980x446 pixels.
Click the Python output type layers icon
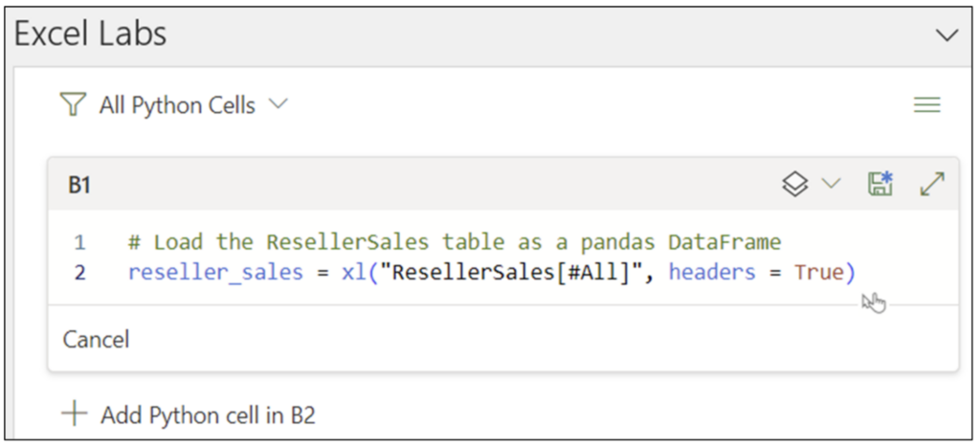click(x=795, y=185)
